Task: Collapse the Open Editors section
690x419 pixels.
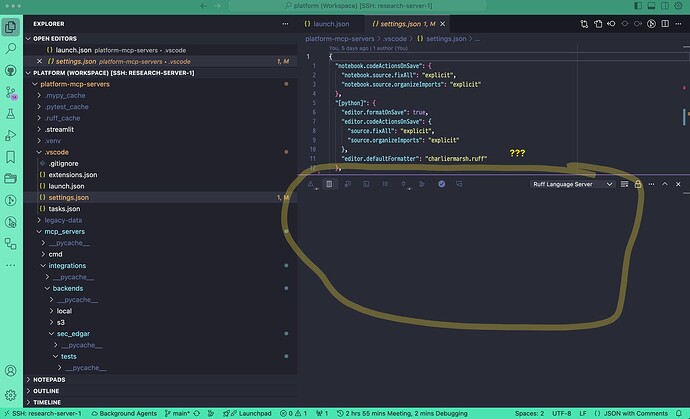Action: tap(160, 39)
